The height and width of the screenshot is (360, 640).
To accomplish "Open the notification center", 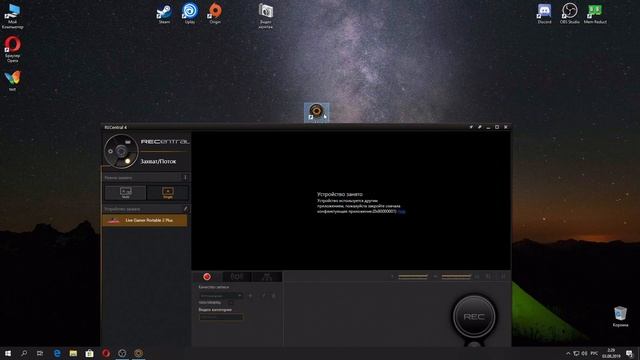I will point(629,353).
